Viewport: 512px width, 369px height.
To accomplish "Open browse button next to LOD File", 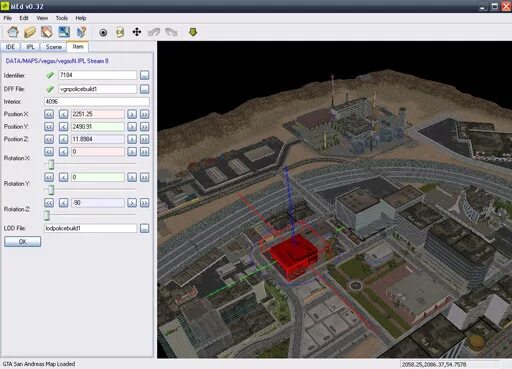I will click(144, 228).
